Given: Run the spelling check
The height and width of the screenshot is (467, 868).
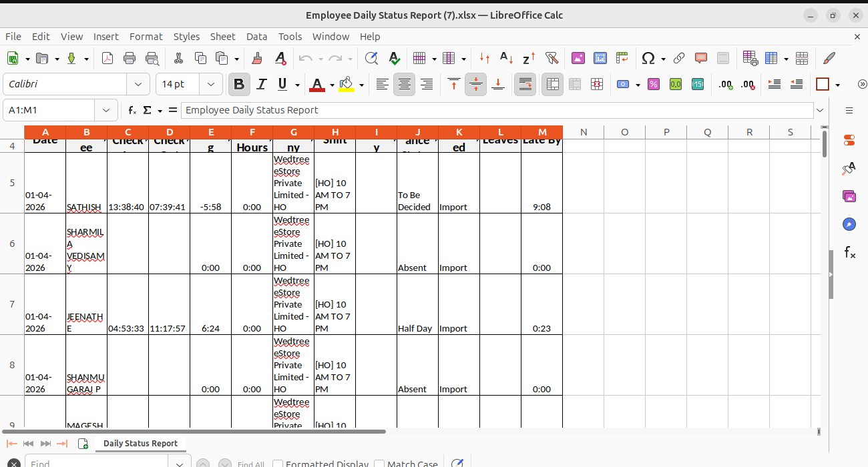Looking at the screenshot, I should coord(394,58).
